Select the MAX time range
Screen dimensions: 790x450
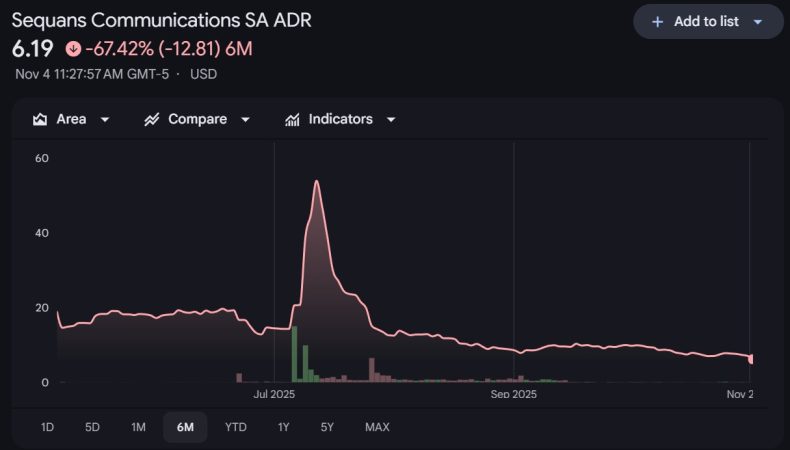(377, 427)
